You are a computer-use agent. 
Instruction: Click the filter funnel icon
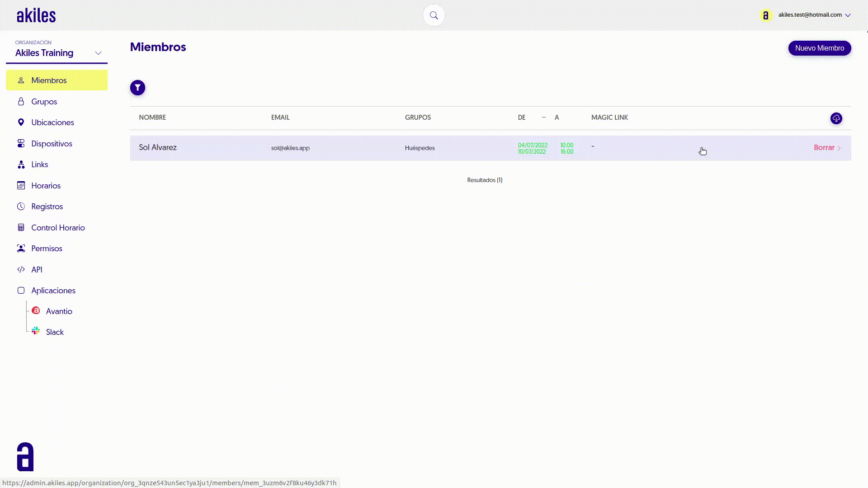pos(137,88)
